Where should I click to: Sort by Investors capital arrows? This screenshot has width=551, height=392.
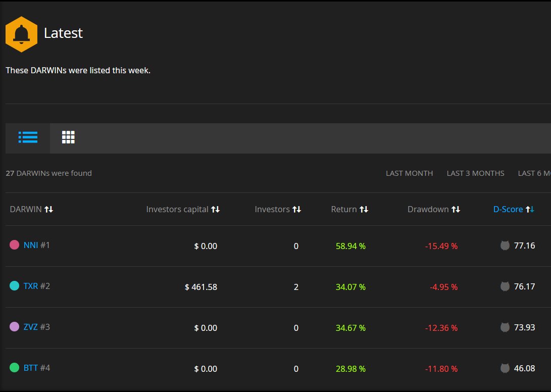[216, 210]
